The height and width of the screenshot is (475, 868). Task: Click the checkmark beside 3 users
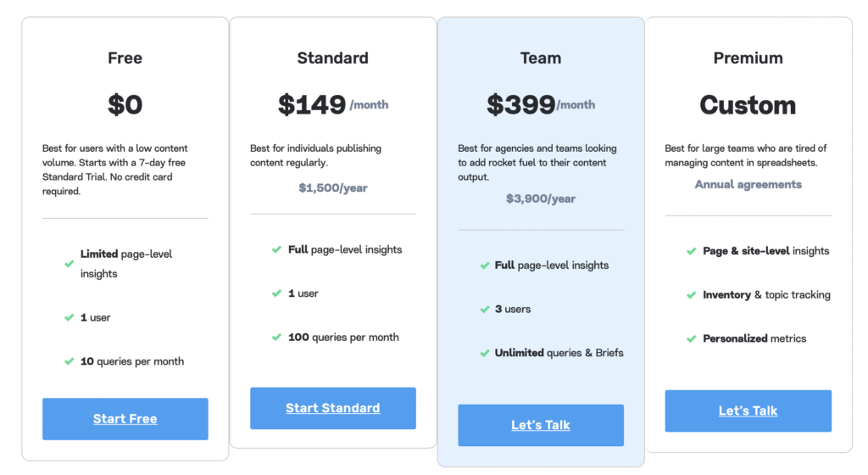click(484, 310)
